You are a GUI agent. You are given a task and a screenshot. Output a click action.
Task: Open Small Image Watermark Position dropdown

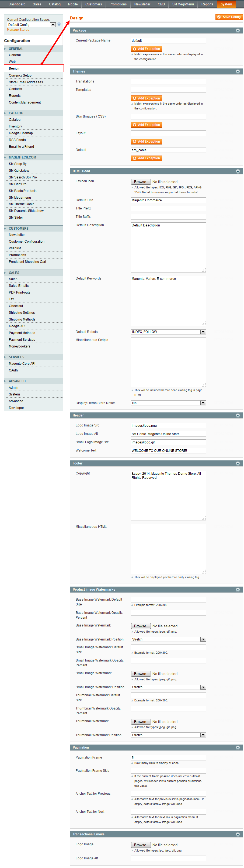click(168, 687)
